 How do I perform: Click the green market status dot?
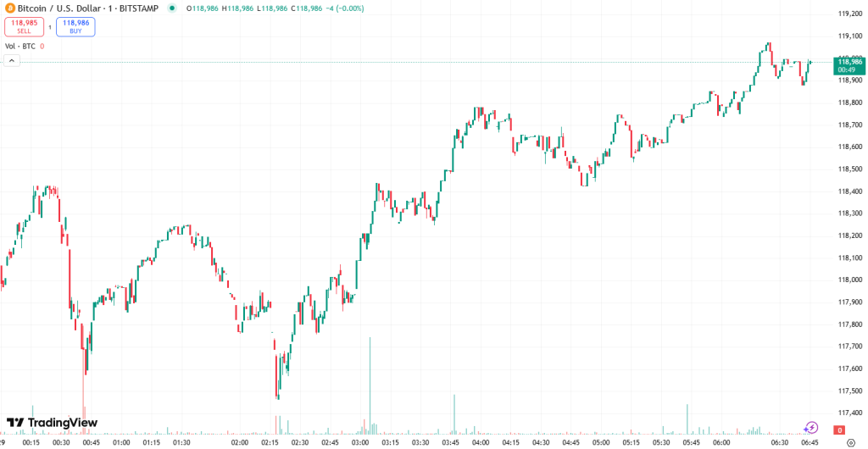(172, 8)
